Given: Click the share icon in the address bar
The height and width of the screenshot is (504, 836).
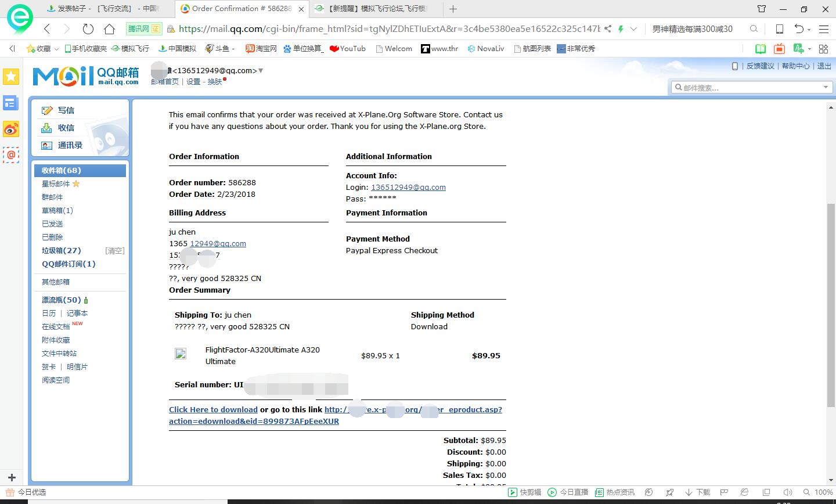Looking at the screenshot, I should click(x=608, y=29).
